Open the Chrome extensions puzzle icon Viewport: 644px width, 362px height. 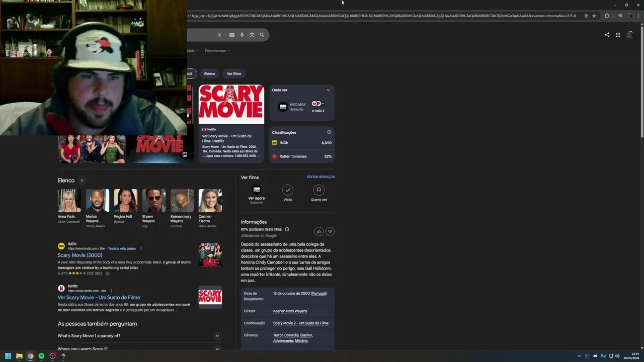click(x=607, y=16)
